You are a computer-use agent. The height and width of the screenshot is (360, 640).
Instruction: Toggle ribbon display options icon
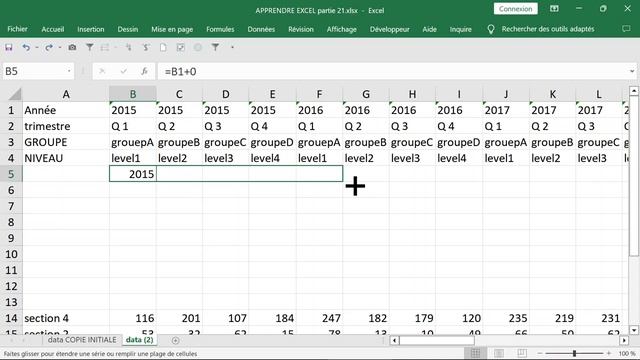(x=554, y=9)
